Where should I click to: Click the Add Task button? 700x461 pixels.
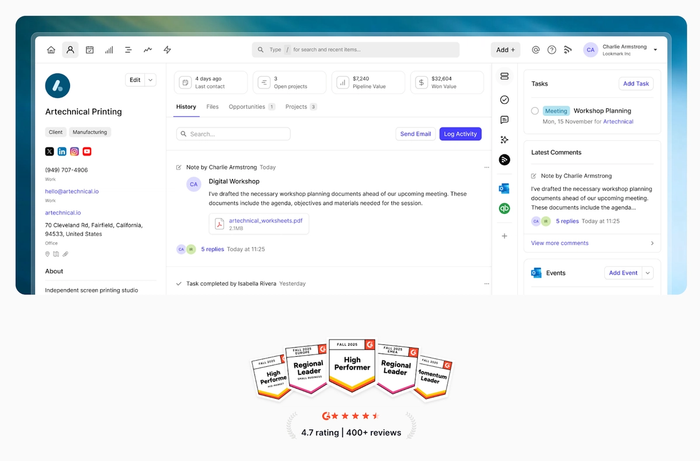[x=636, y=83]
